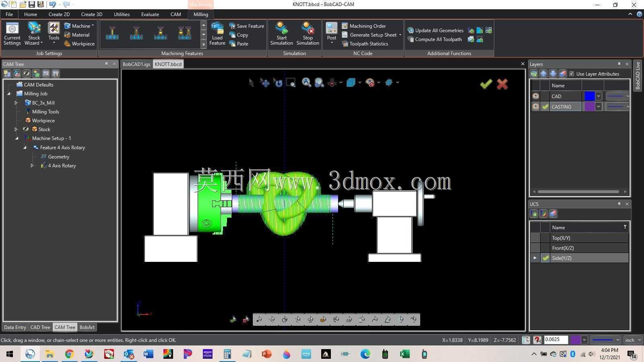The image size is (644, 362).
Task: Click Compute All Toolpath
Action: (434, 39)
